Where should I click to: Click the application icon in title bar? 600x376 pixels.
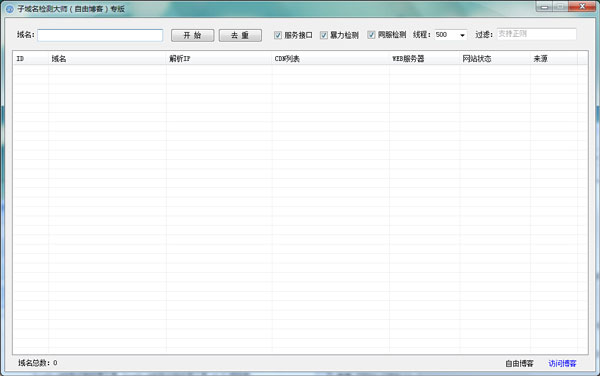[10, 9]
